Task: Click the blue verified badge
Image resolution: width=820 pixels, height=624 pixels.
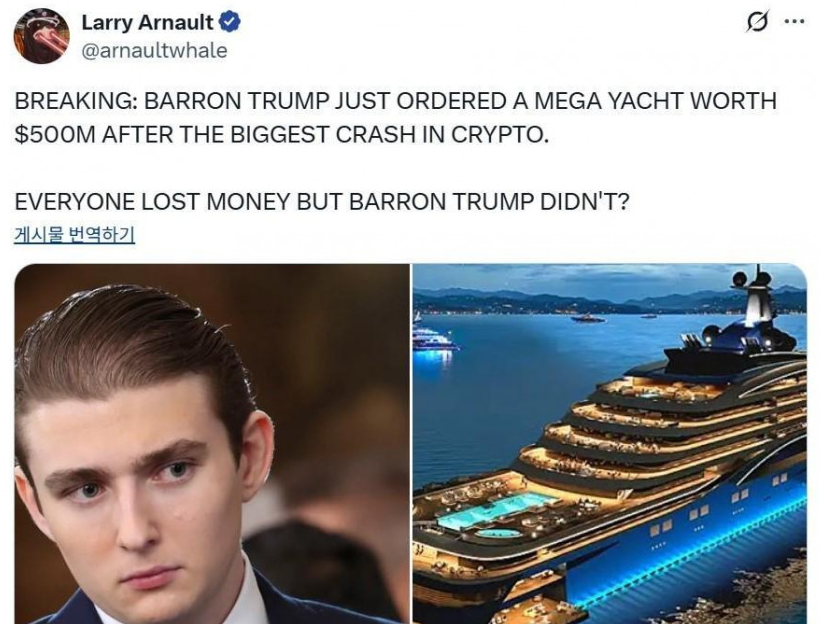Action: tap(230, 22)
